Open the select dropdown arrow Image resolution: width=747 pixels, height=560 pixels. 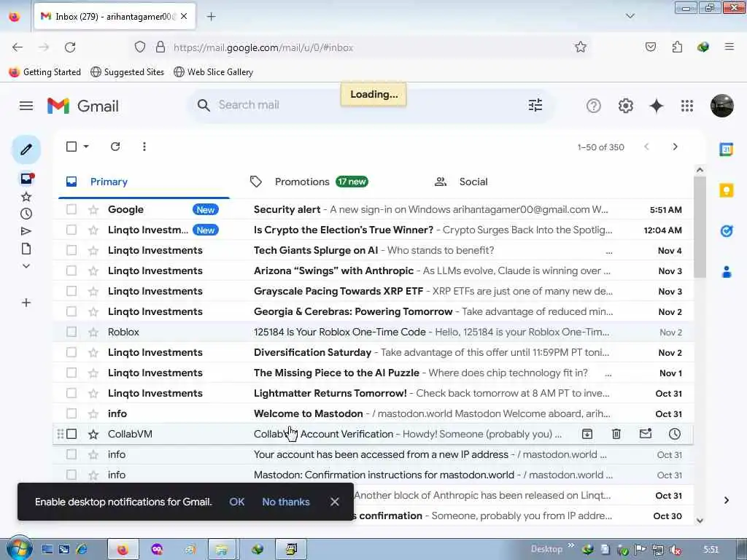click(x=86, y=147)
